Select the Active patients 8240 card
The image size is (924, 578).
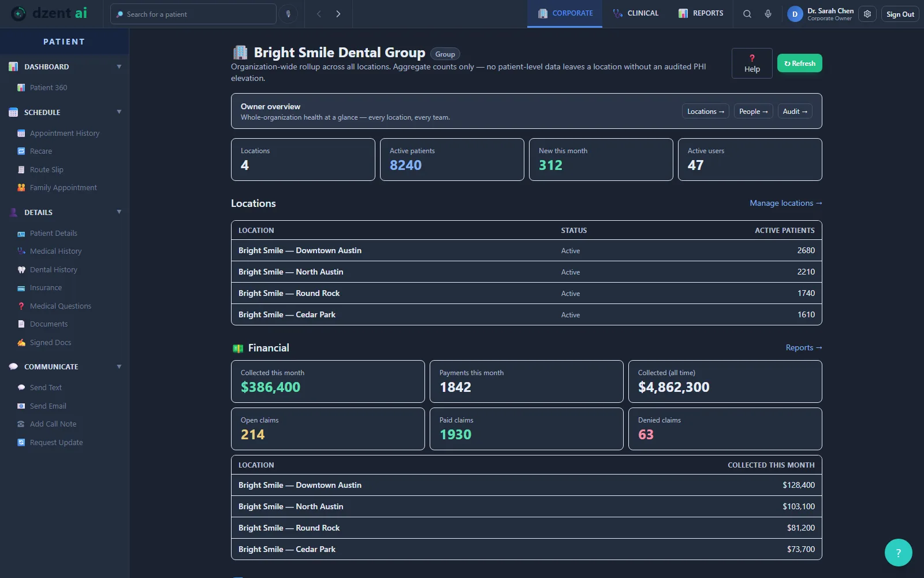tap(452, 160)
